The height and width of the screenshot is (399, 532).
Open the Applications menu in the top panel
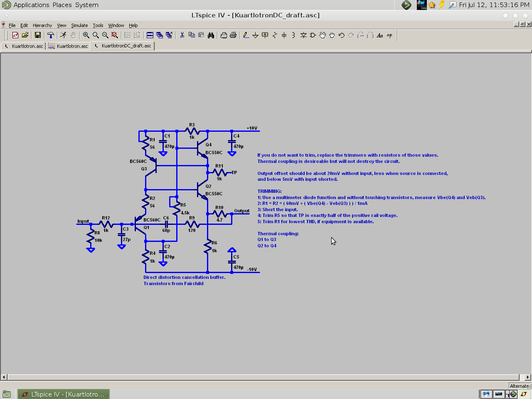(31, 5)
